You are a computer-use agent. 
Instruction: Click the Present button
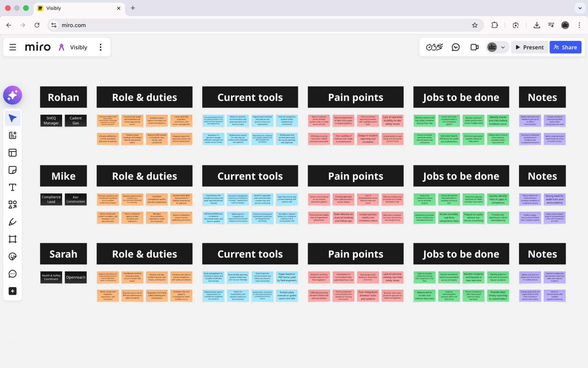click(529, 47)
